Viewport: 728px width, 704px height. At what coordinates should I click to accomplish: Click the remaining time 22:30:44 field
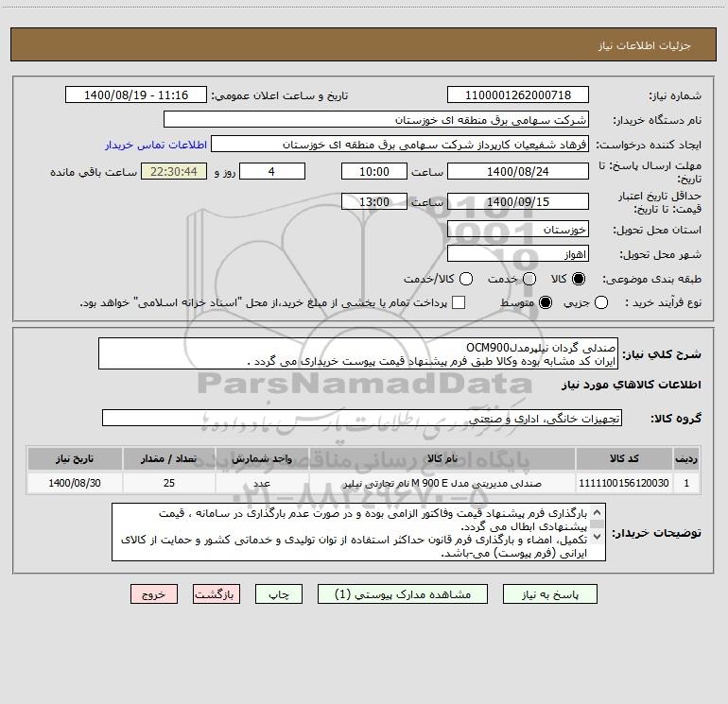[174, 171]
